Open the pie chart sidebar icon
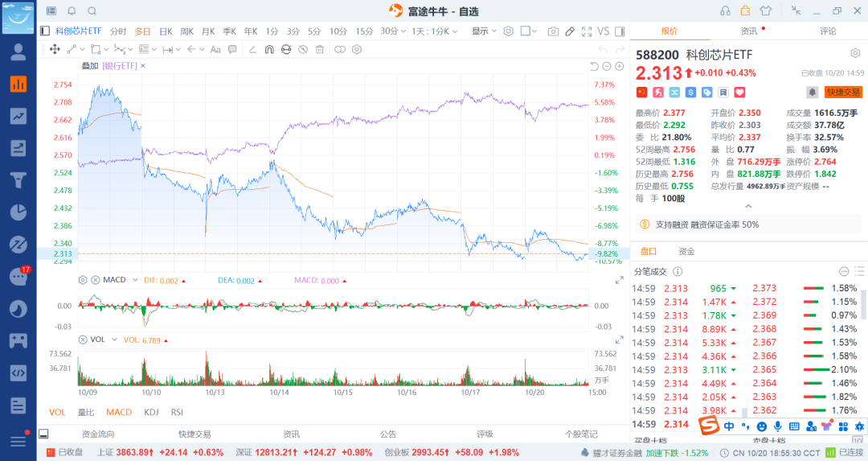Screen dimensions: 868x461 coord(18,212)
